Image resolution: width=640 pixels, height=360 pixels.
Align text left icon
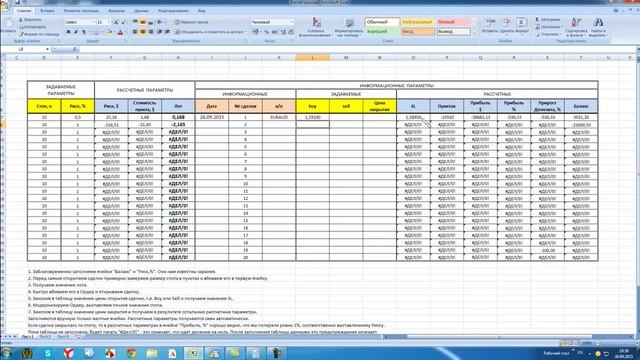click(x=135, y=32)
